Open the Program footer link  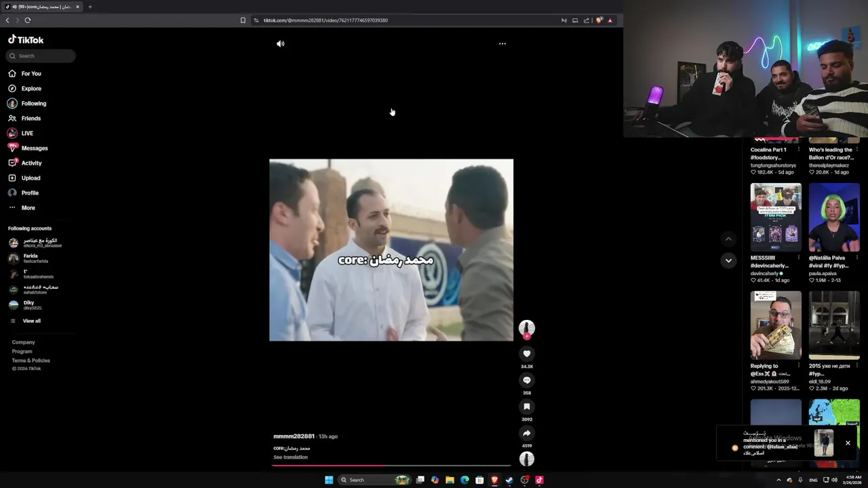[22, 351]
